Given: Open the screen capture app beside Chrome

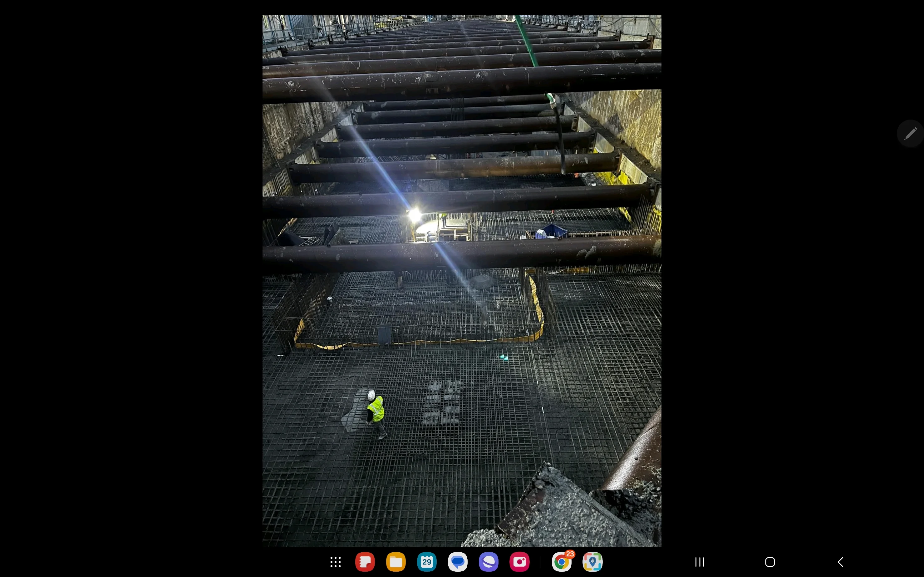Looking at the screenshot, I should coord(592,562).
